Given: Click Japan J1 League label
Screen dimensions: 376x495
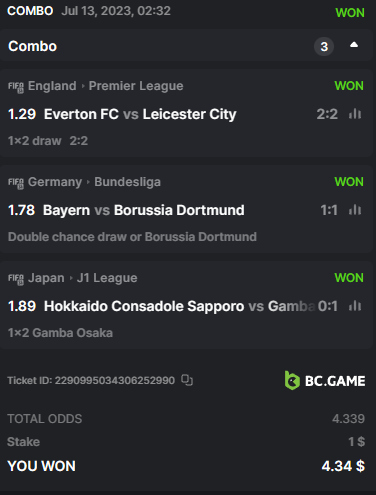Looking at the screenshot, I should coord(82,278).
